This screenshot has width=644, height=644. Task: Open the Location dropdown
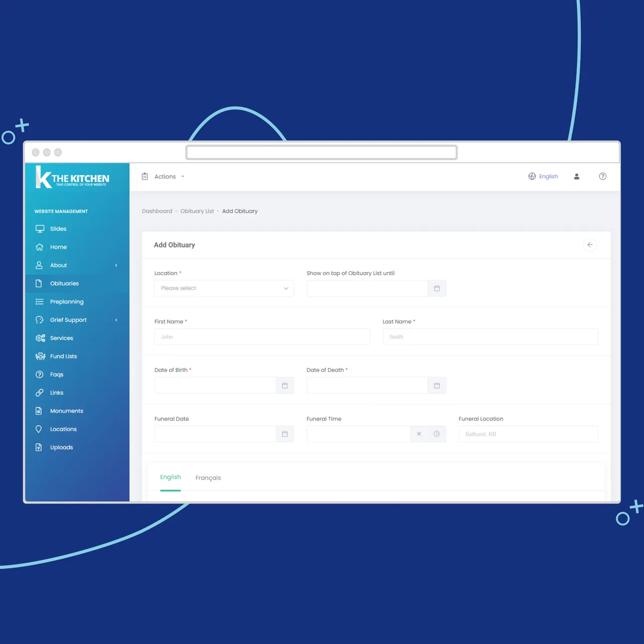point(224,288)
